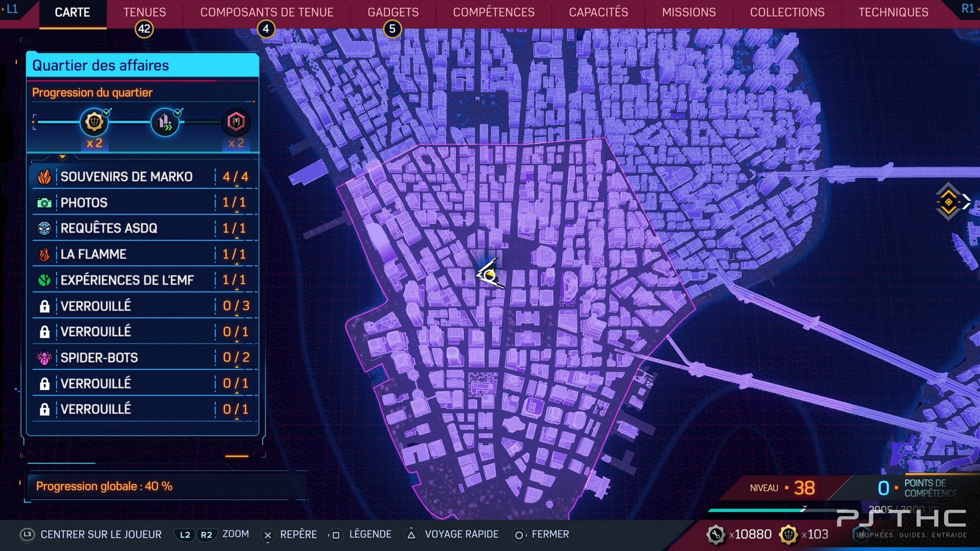The height and width of the screenshot is (551, 980).
Task: Click the R1 next tab indicator
Action: pos(968,9)
